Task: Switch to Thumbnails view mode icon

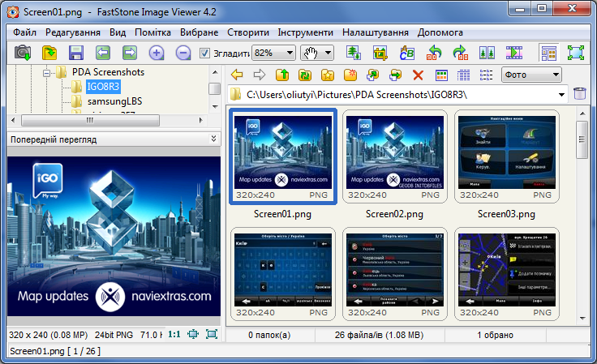Action: 441,75
